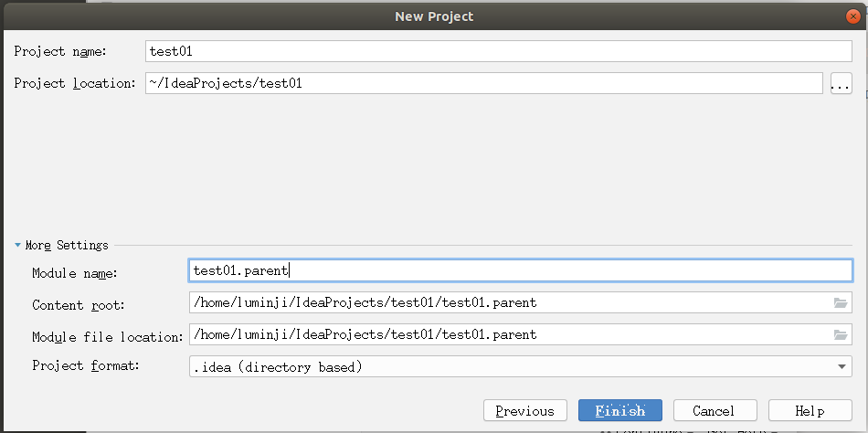Go back with the Previous button

[x=524, y=411]
